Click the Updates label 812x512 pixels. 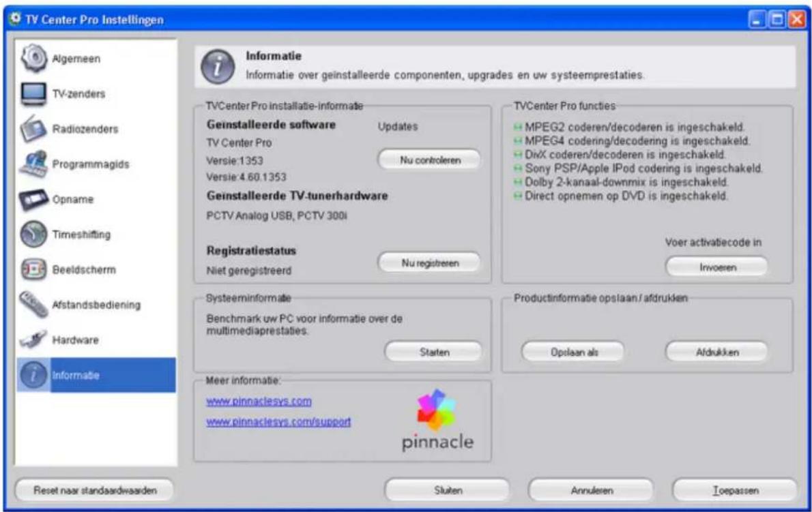click(398, 127)
